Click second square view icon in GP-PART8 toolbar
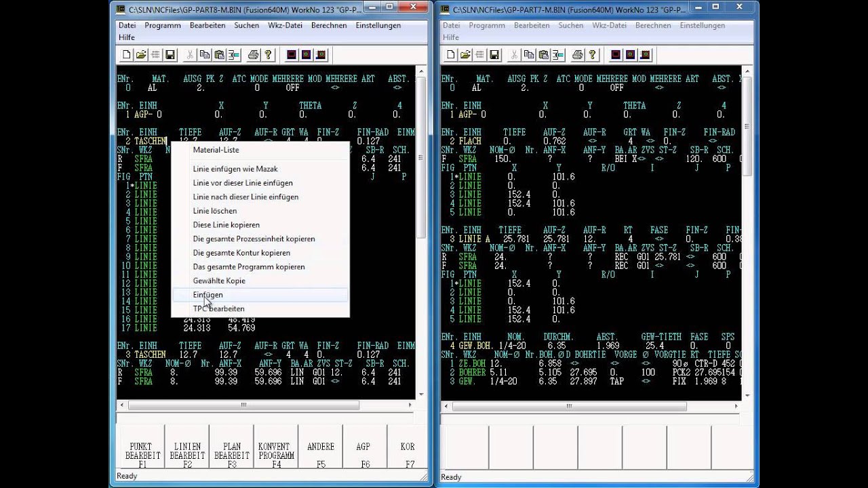This screenshot has height=488, width=868. [306, 55]
